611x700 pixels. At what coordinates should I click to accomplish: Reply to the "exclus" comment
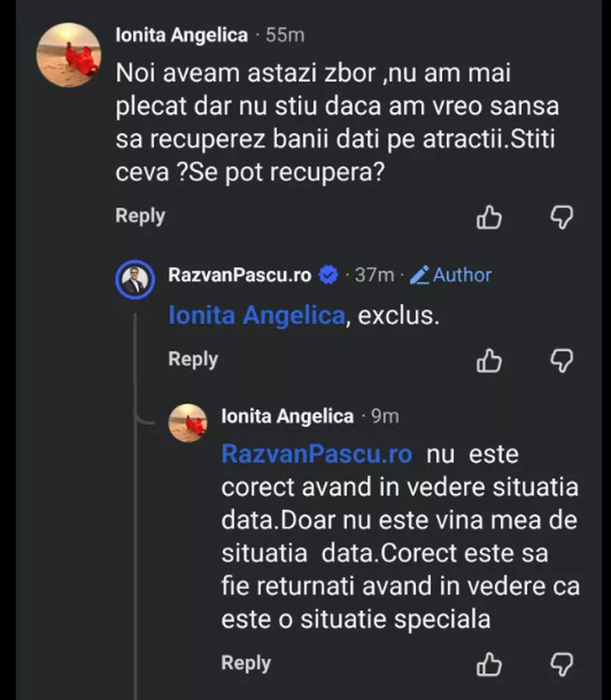click(193, 359)
